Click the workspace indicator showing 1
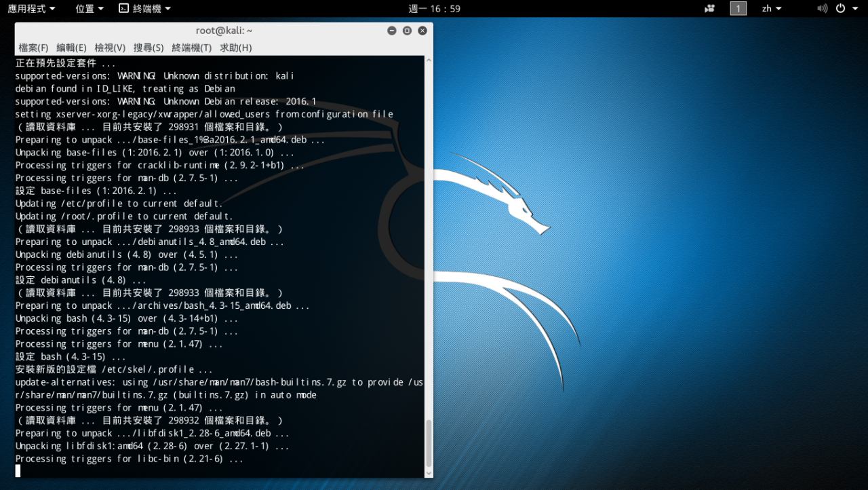This screenshot has height=490, width=868. pyautogui.click(x=738, y=9)
